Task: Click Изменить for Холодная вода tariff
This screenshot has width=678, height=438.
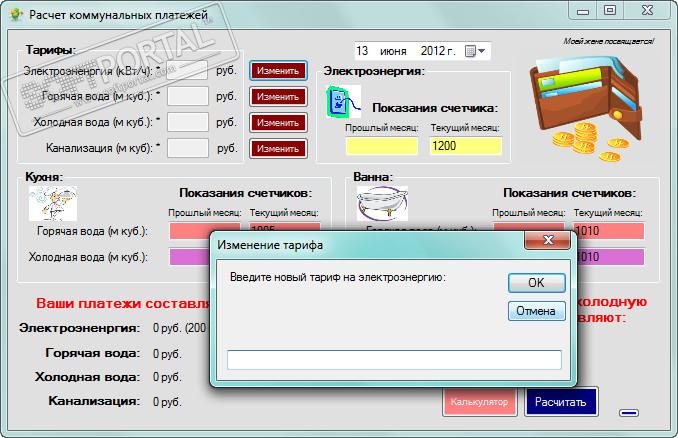Action: [x=278, y=123]
